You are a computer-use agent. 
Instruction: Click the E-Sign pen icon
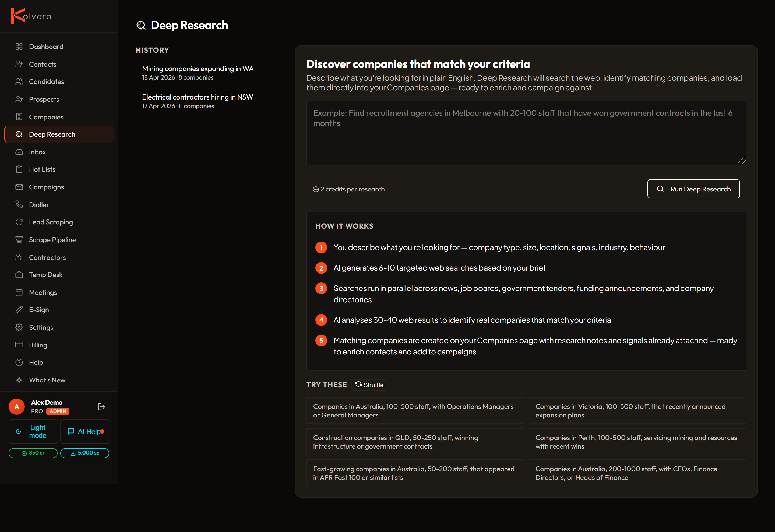19,310
